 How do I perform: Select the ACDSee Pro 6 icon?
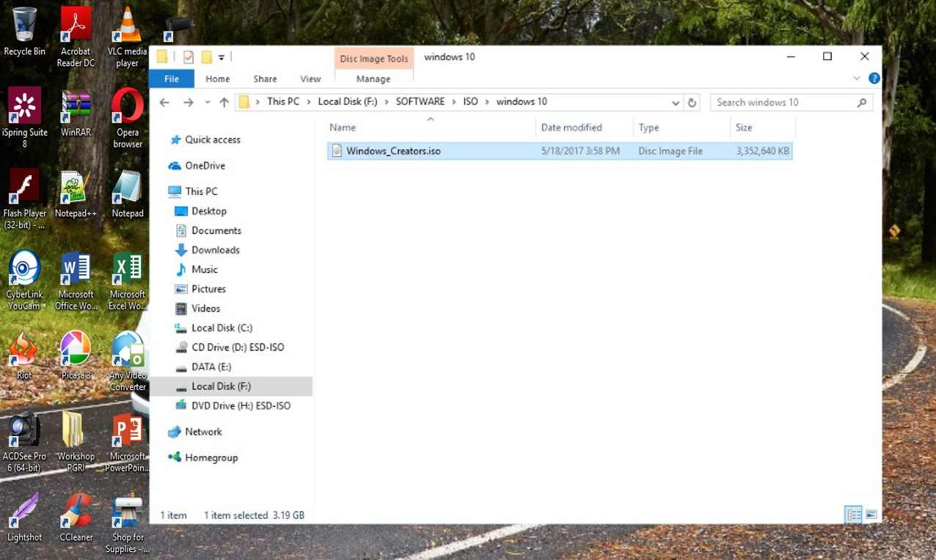coord(24,441)
